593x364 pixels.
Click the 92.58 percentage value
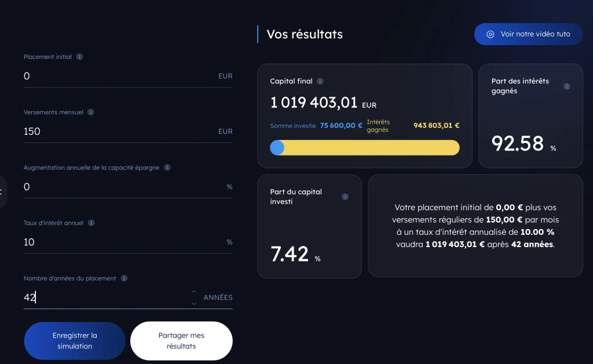tap(517, 144)
